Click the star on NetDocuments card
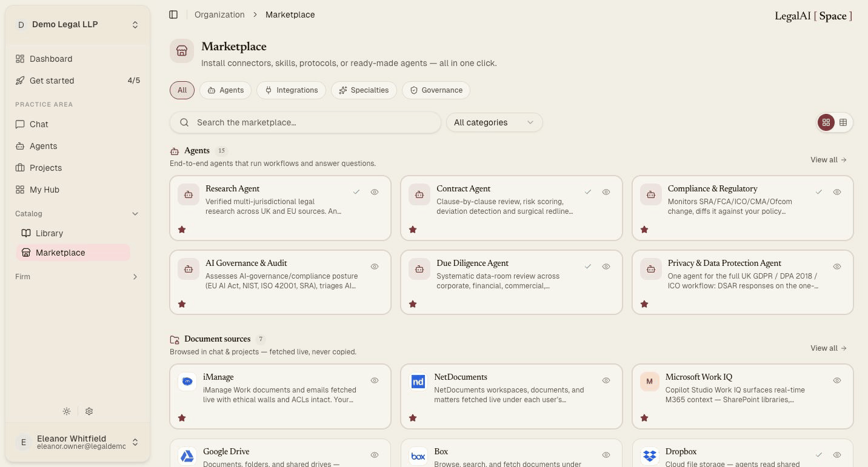This screenshot has height=467, width=868. [413, 418]
